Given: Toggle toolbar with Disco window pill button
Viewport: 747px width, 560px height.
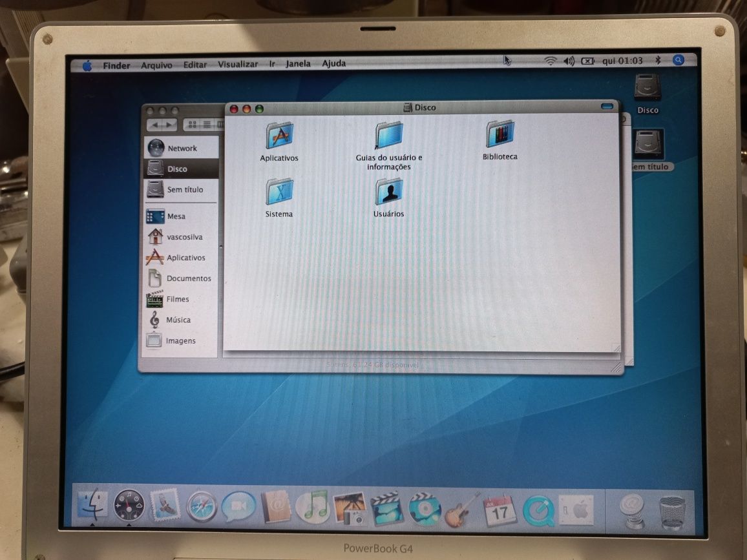Looking at the screenshot, I should tap(607, 106).
